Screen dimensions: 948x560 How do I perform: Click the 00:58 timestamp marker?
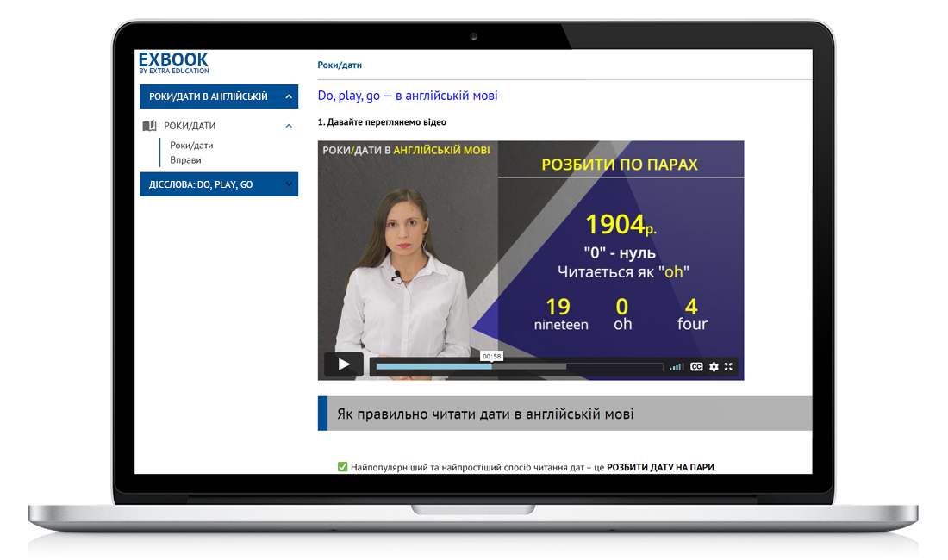(491, 357)
